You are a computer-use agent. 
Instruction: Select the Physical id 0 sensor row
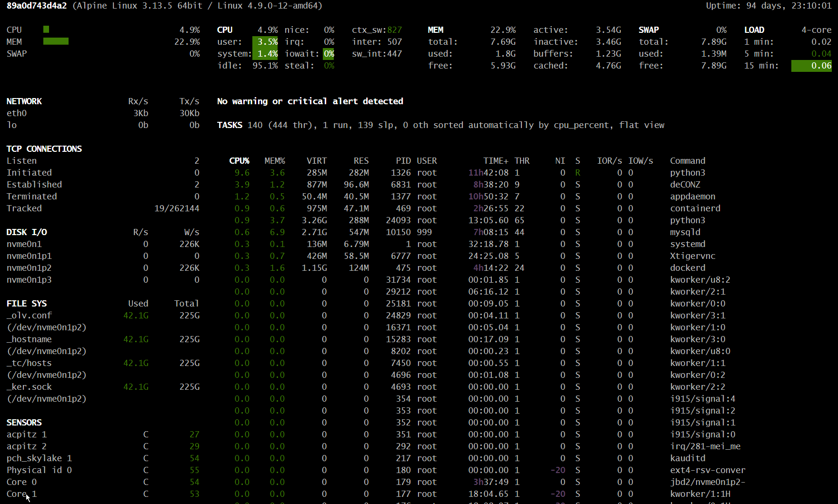103,470
